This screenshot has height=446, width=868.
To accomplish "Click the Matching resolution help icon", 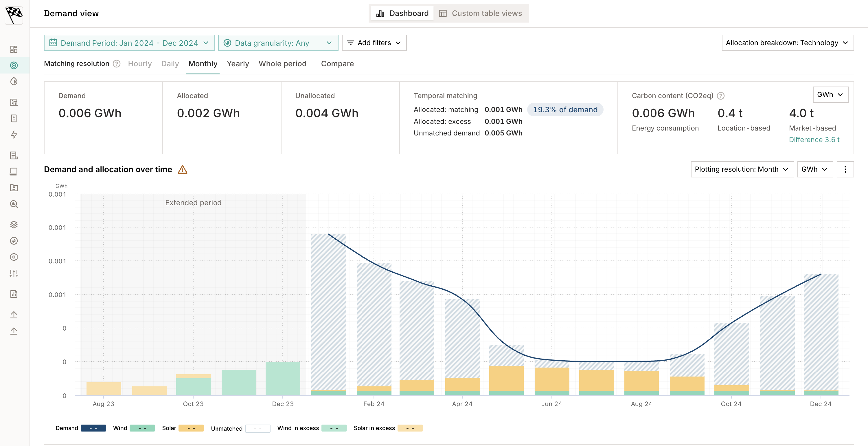I will [x=117, y=64].
